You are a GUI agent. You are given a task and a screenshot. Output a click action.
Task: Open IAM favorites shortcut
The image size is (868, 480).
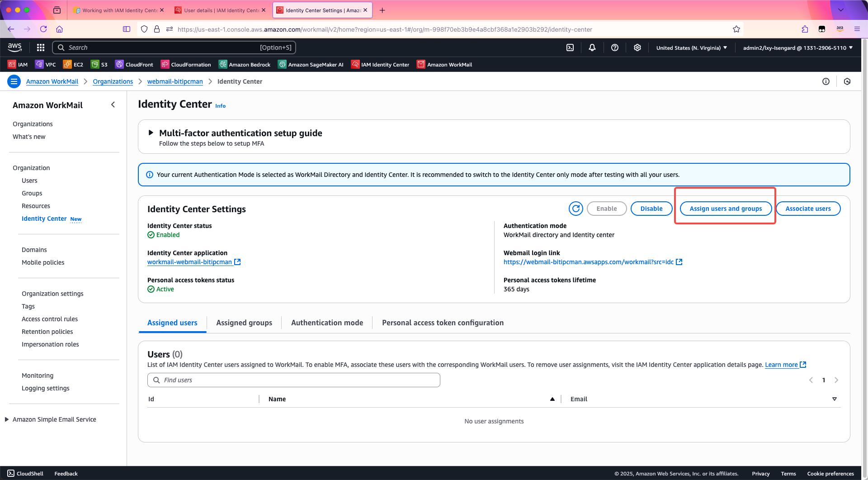tap(18, 64)
